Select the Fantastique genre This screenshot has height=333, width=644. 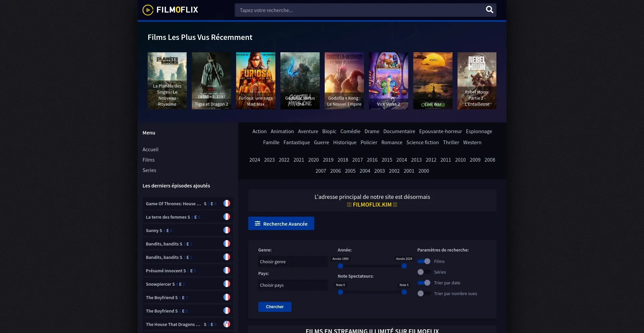pyautogui.click(x=297, y=142)
